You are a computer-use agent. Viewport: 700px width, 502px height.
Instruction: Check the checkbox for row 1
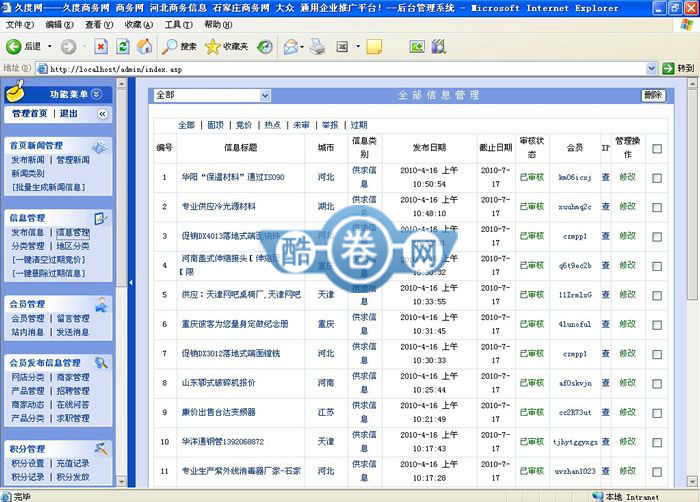tap(657, 178)
